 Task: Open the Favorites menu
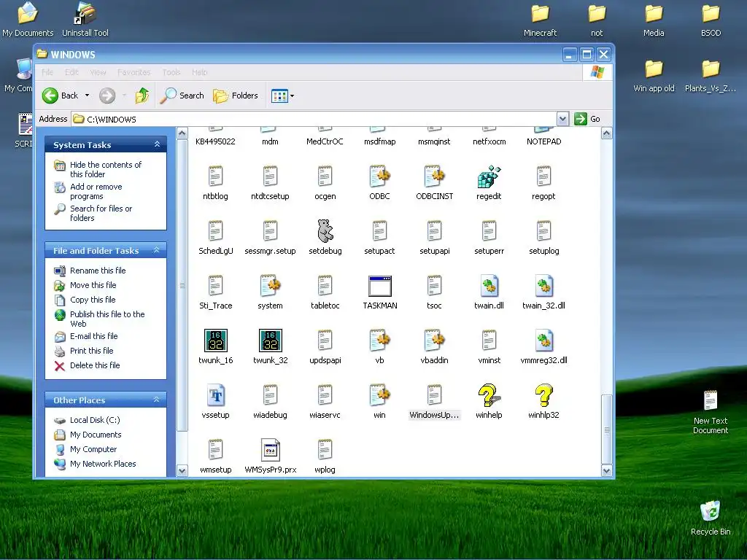tap(134, 72)
